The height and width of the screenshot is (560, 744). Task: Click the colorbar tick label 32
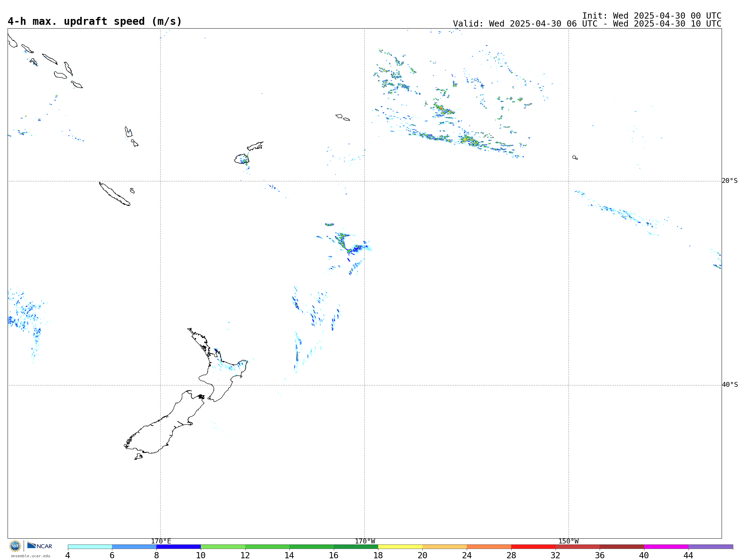556,555
